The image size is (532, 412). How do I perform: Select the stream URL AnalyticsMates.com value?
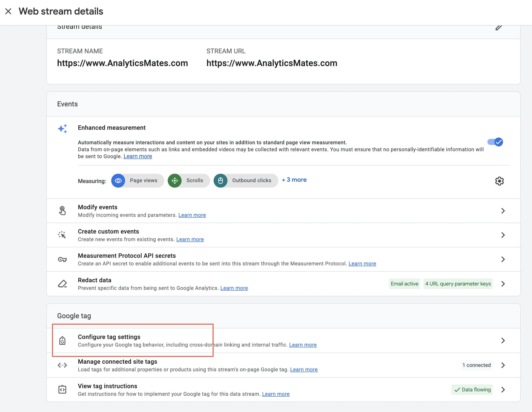click(272, 63)
